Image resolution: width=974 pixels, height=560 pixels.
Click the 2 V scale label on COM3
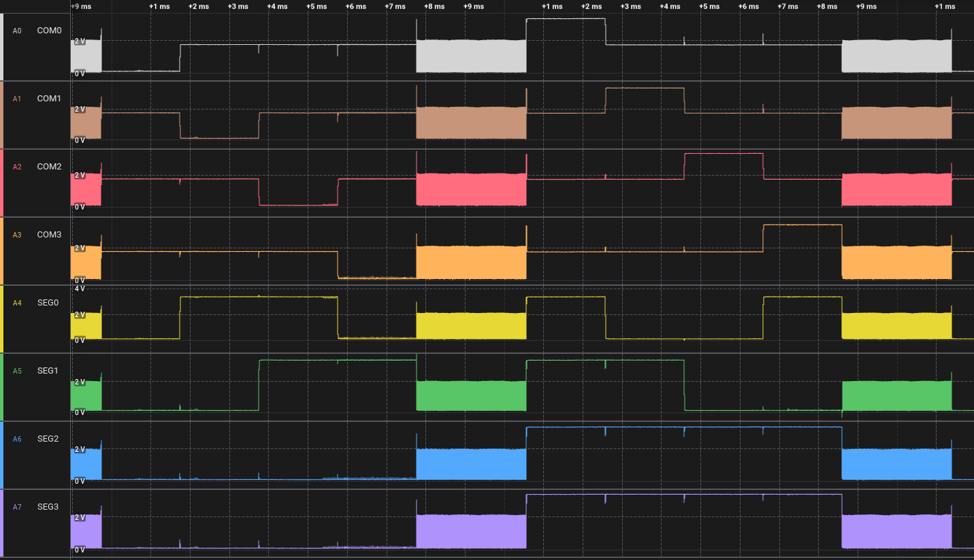80,248
